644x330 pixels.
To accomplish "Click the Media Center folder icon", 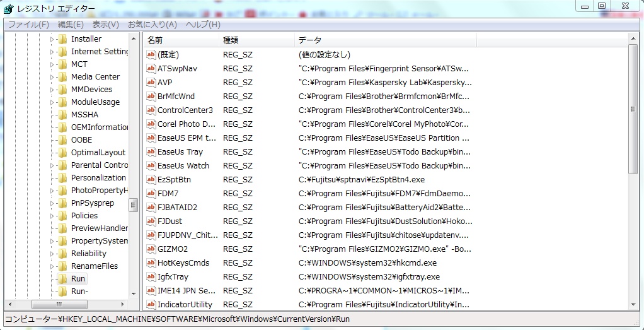I will click(x=62, y=77).
